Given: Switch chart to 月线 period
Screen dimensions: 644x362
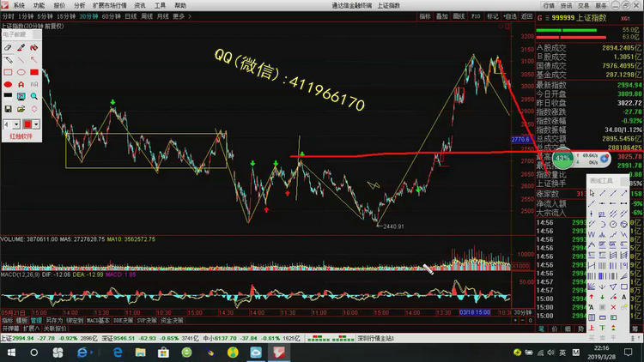Looking at the screenshot, I should pyautogui.click(x=162, y=16).
